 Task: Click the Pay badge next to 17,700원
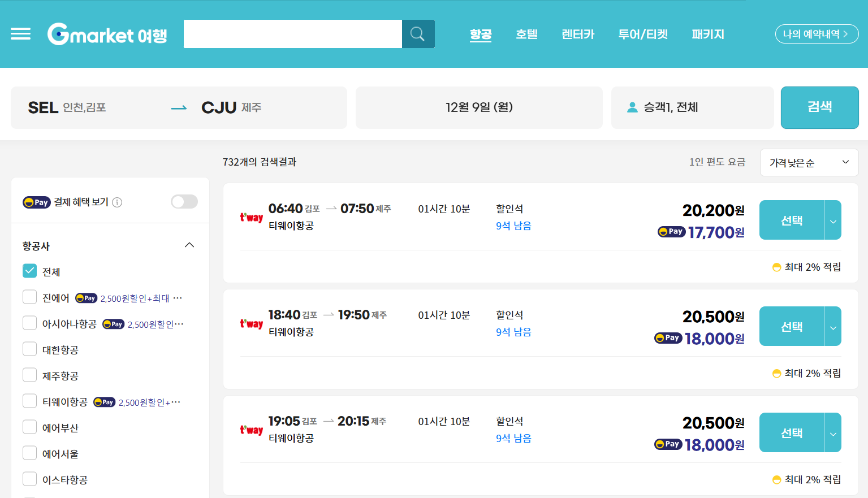click(671, 232)
